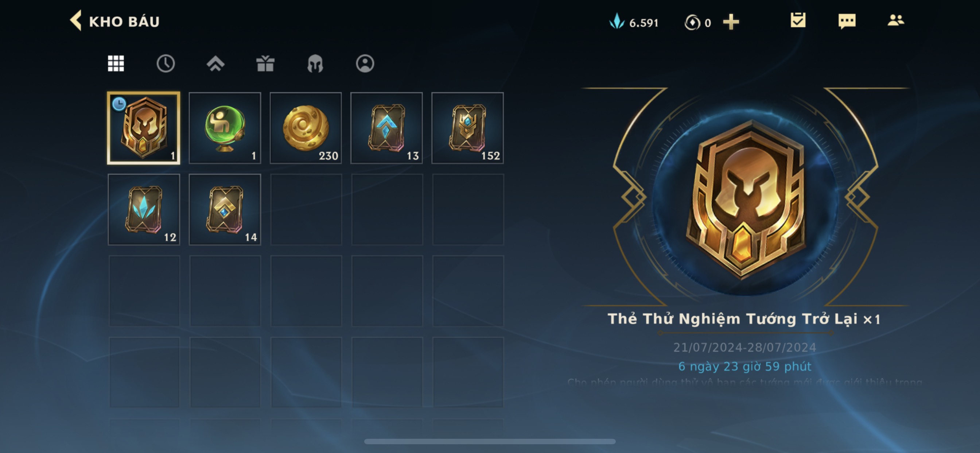Select the champion trial card item
The image size is (980, 453).
pos(144,128)
